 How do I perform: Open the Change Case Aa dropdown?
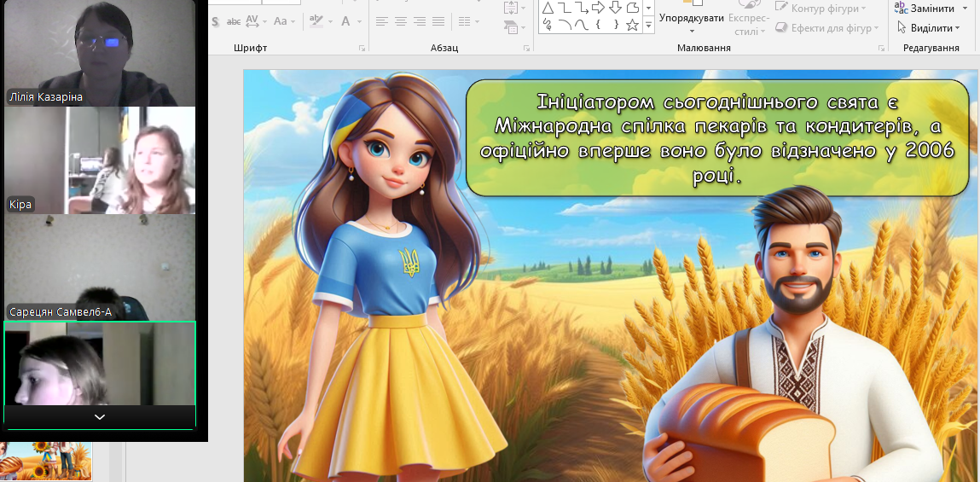[285, 21]
